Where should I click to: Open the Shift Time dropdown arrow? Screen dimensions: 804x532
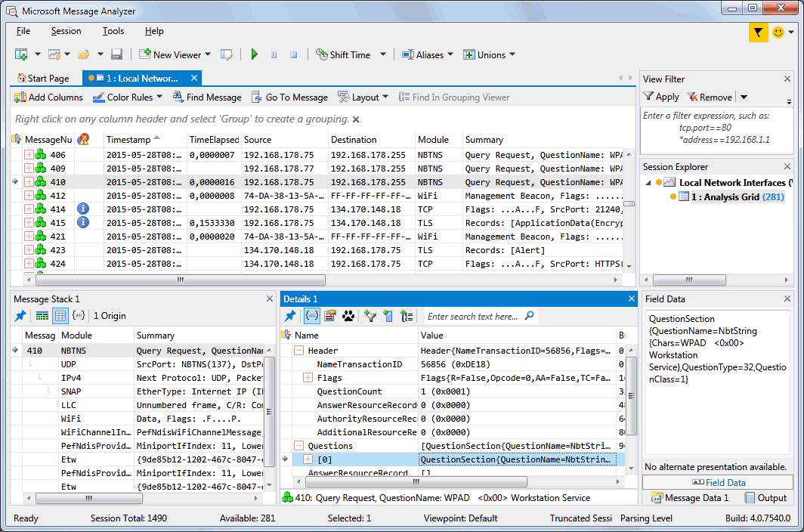(x=383, y=54)
